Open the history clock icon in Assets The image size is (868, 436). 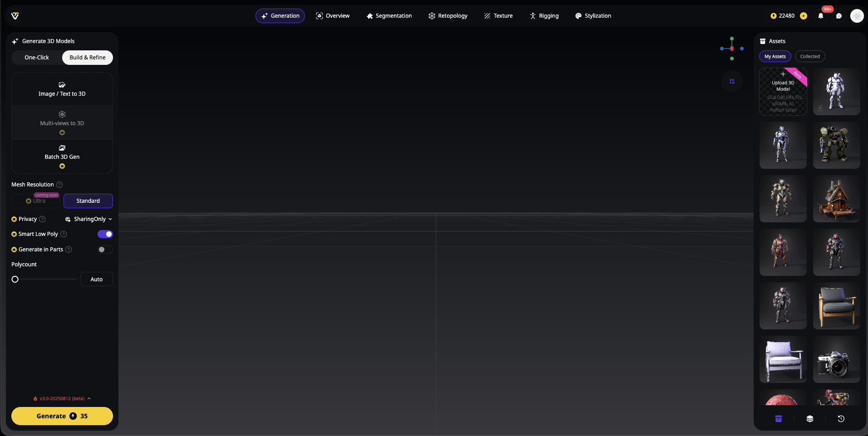841,419
